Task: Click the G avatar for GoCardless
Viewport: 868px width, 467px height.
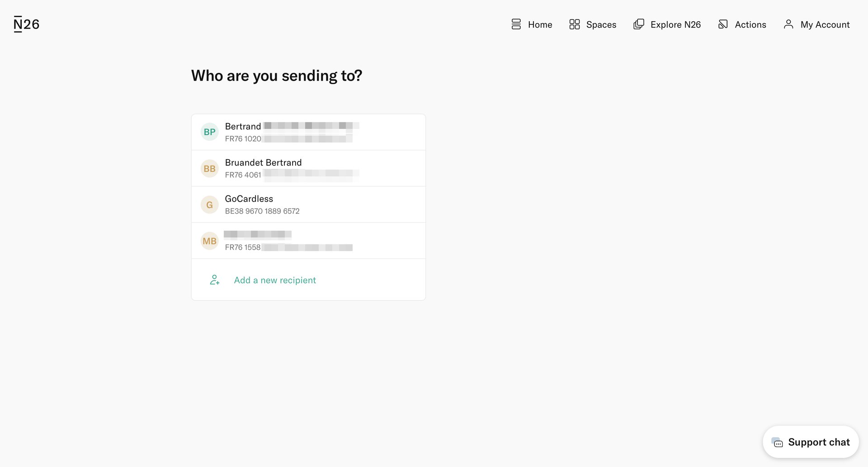Action: pos(209,204)
